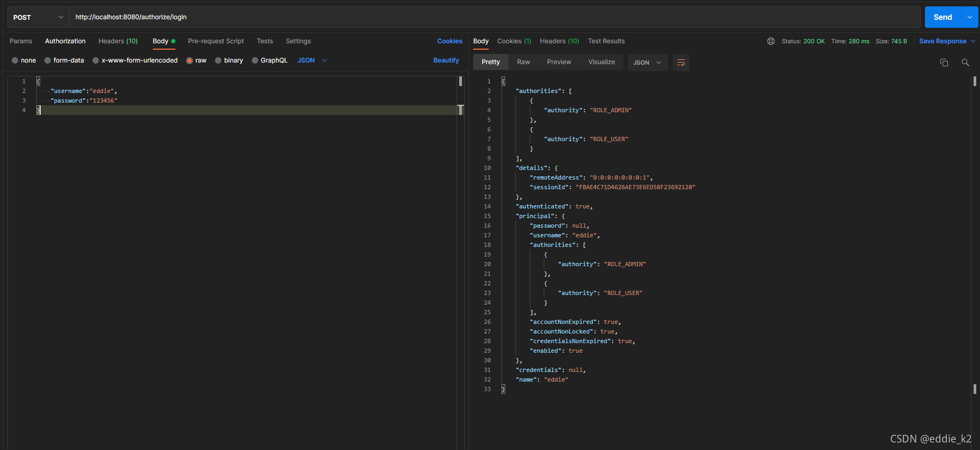Image resolution: width=980 pixels, height=450 pixels.
Task: Select the none body type radio
Action: click(15, 60)
